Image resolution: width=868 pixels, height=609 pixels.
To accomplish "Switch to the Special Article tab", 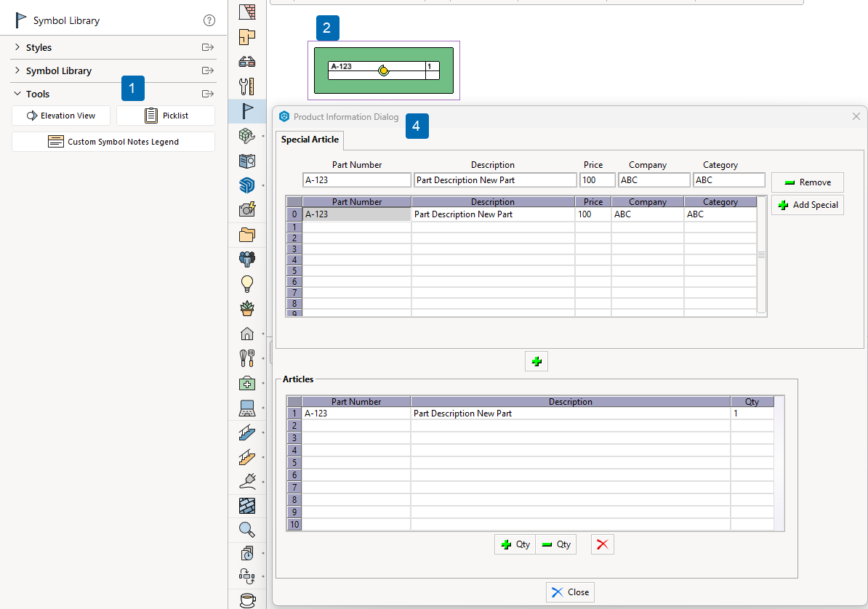I will (310, 140).
